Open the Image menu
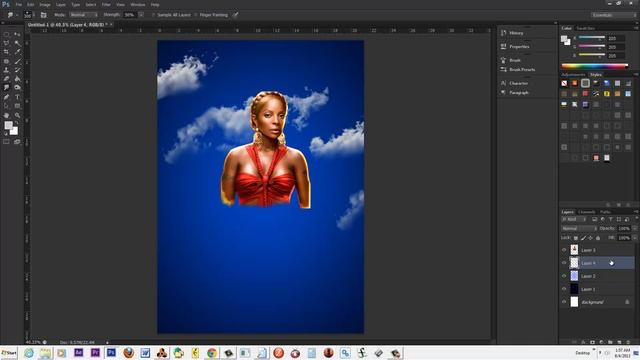640x360 pixels. click(45, 4)
